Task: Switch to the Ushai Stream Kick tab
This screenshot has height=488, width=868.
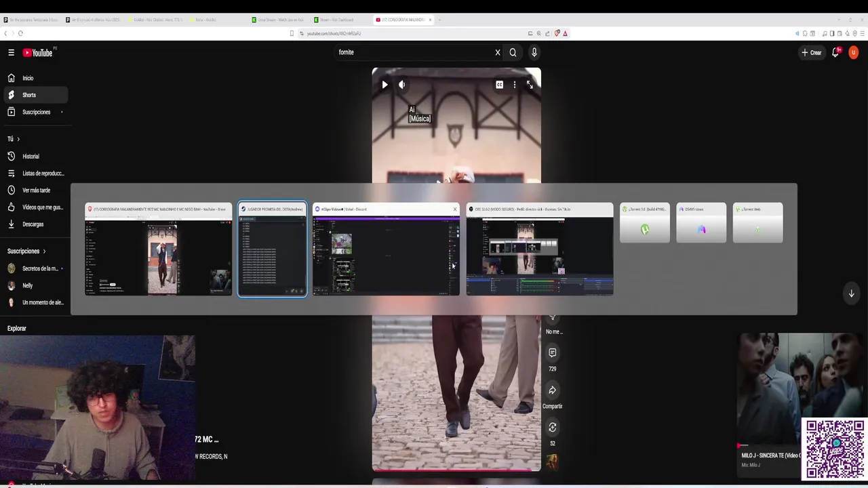Action: pos(278,20)
